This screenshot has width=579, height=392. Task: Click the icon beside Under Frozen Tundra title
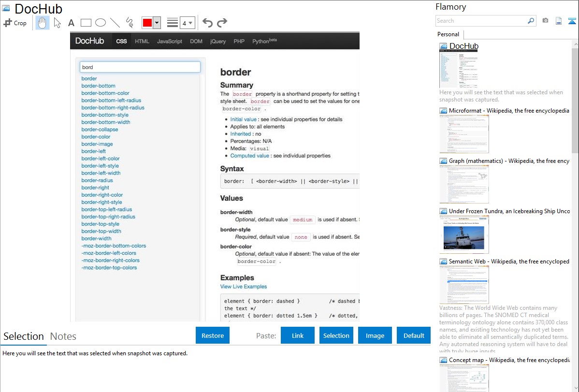point(443,211)
